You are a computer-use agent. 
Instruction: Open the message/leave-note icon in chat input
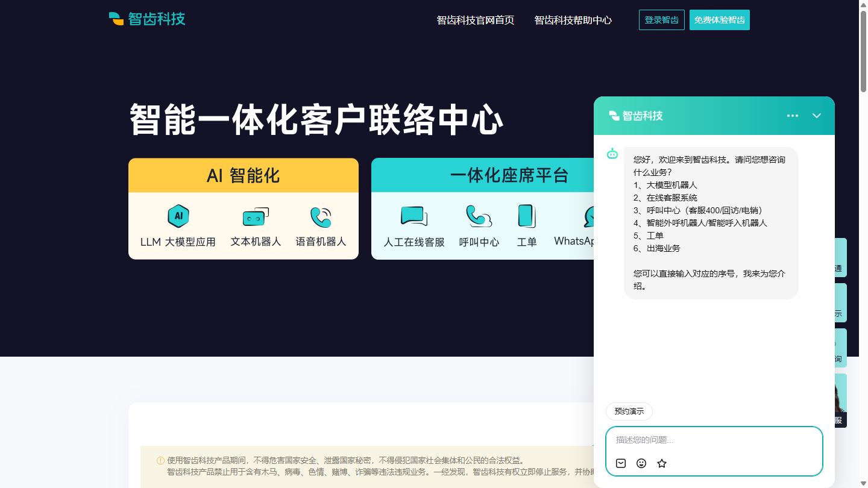(621, 463)
